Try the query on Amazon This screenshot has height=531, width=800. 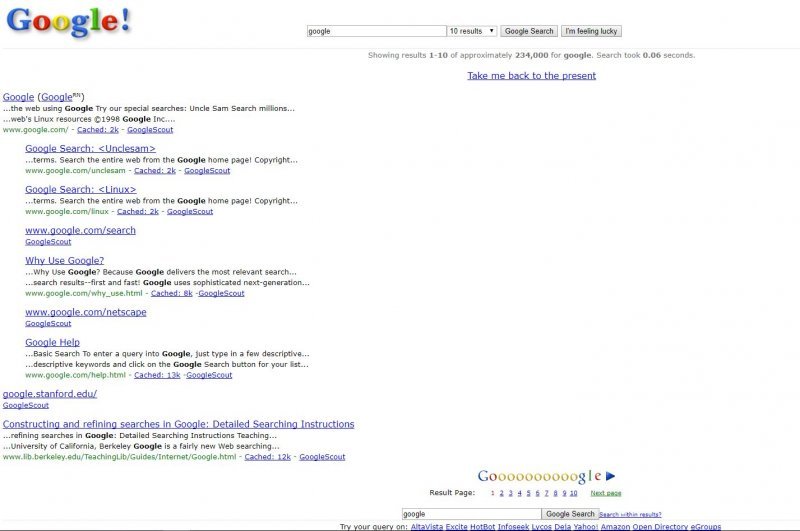[616, 527]
